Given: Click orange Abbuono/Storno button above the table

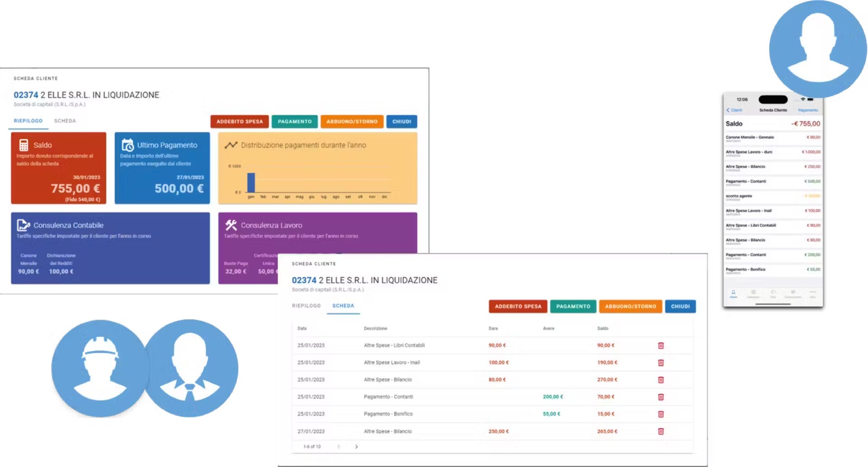Looking at the screenshot, I should coord(631,307).
